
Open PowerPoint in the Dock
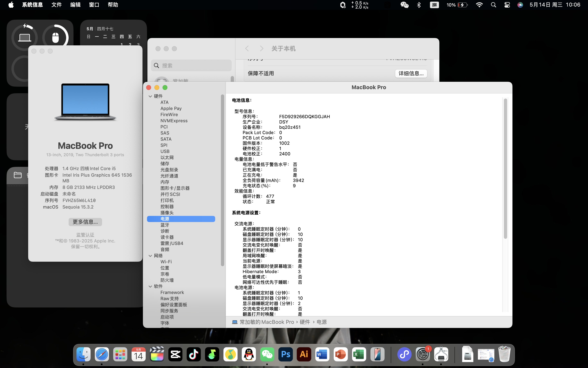pyautogui.click(x=341, y=354)
